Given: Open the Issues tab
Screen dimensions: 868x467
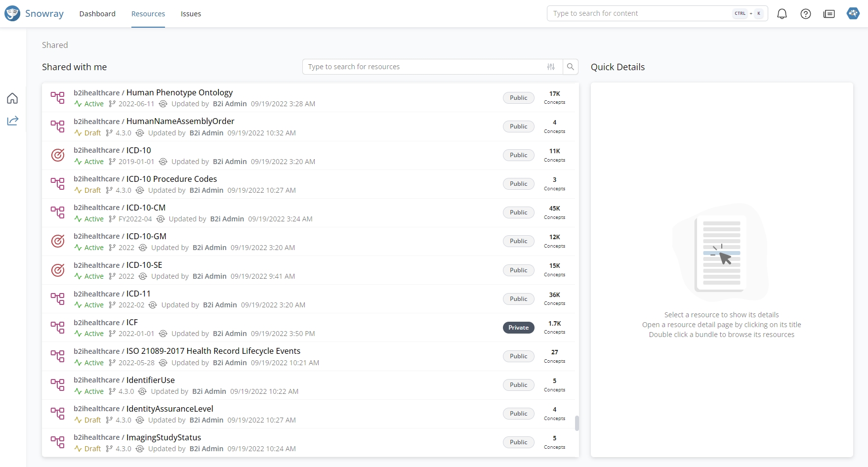Looking at the screenshot, I should [191, 14].
